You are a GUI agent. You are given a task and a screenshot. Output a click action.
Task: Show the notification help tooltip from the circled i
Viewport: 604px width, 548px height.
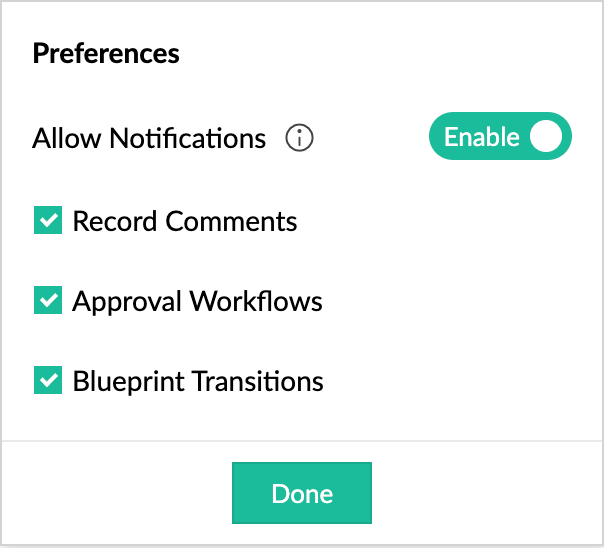point(299,138)
